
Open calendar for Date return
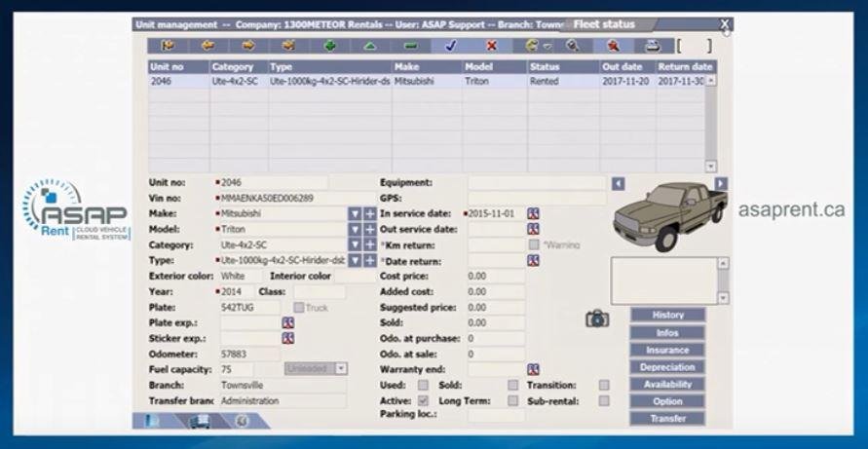click(x=533, y=260)
